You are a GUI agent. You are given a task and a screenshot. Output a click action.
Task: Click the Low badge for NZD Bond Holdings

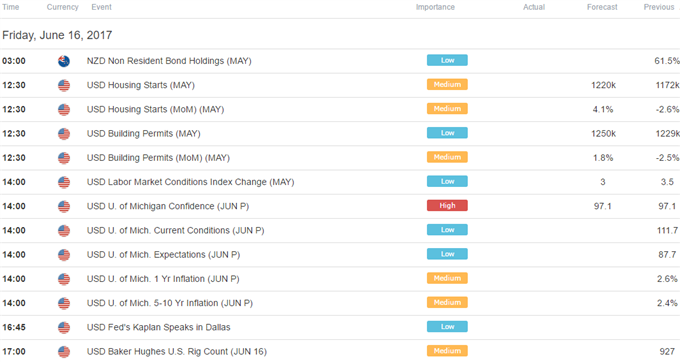pyautogui.click(x=447, y=60)
